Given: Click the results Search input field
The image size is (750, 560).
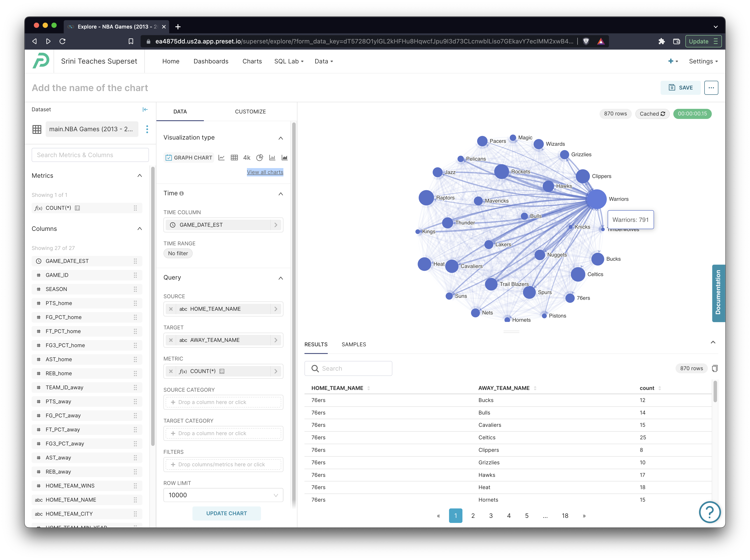Looking at the screenshot, I should (x=353, y=369).
